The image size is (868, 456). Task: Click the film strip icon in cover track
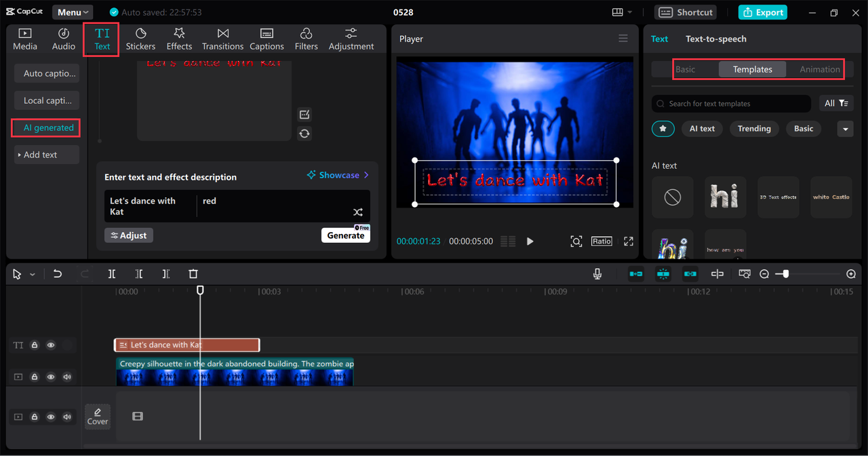coord(138,417)
